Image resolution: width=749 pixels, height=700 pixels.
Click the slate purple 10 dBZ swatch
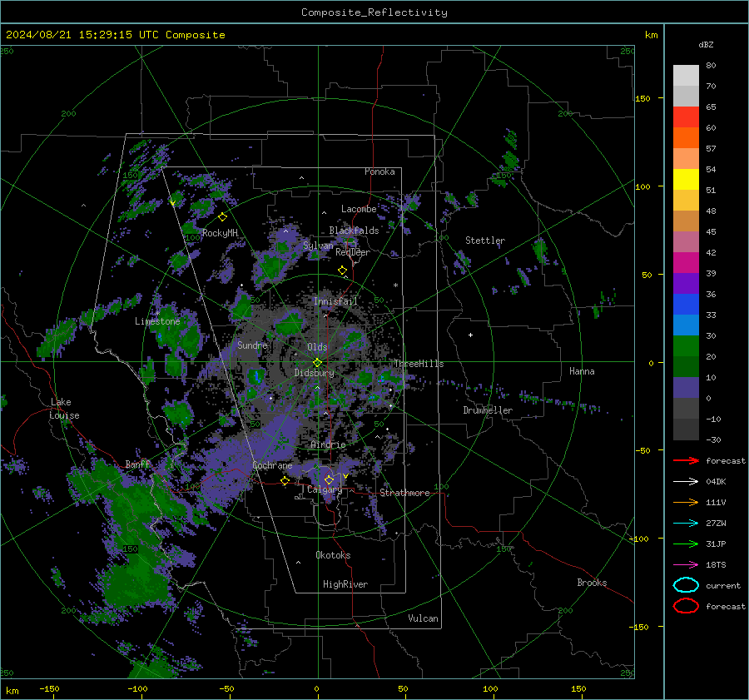(x=686, y=387)
